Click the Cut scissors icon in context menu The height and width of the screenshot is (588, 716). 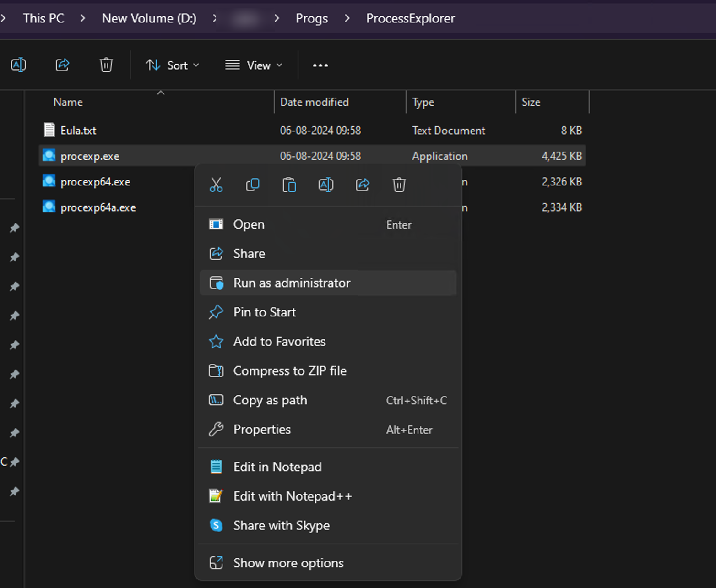(216, 185)
